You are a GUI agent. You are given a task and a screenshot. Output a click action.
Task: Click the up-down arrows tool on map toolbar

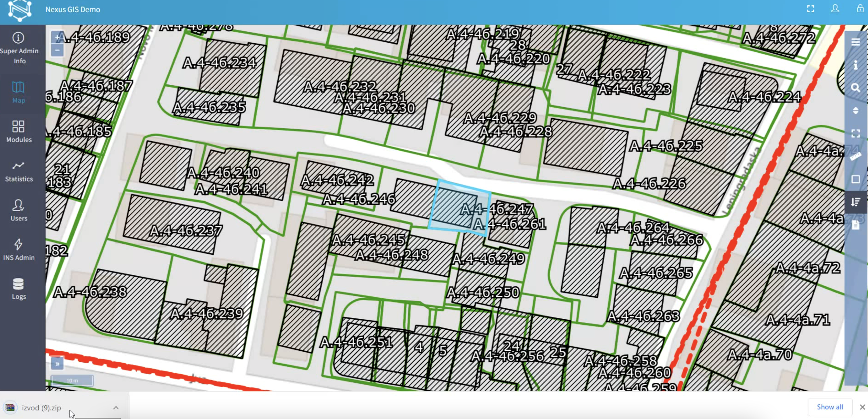(855, 110)
